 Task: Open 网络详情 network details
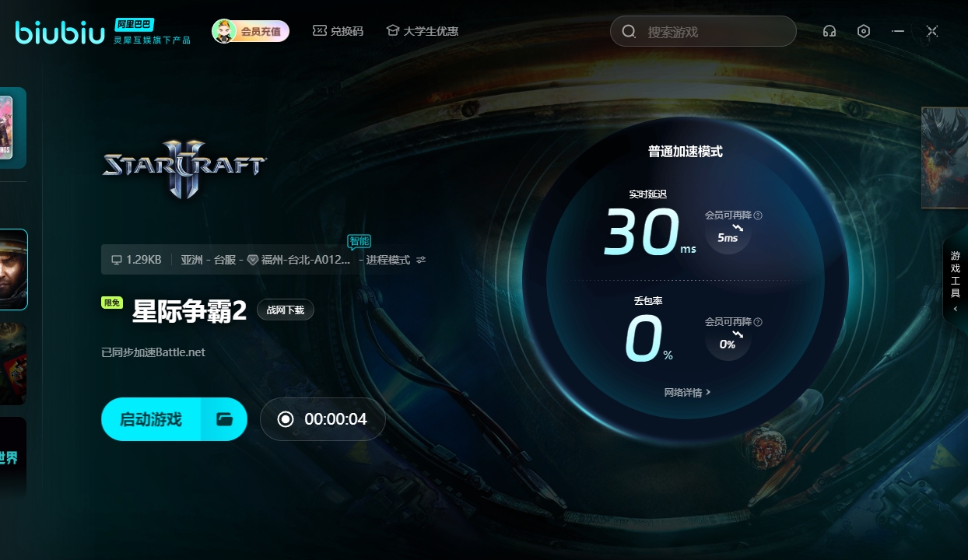(x=687, y=393)
